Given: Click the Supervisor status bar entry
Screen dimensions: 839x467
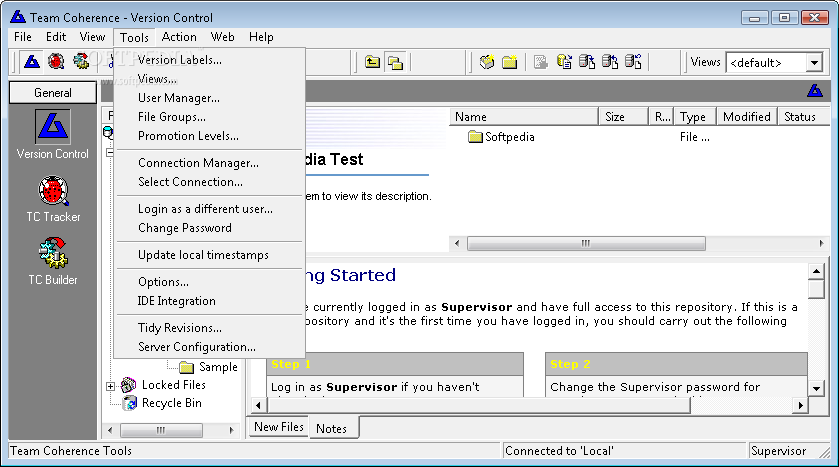Looking at the screenshot, I should click(x=778, y=451).
